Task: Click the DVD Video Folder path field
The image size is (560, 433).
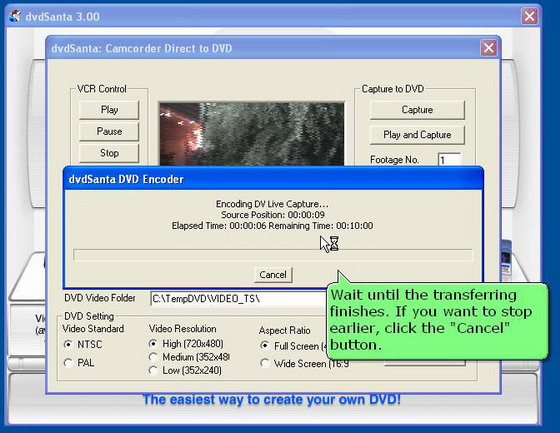Action: click(x=239, y=299)
